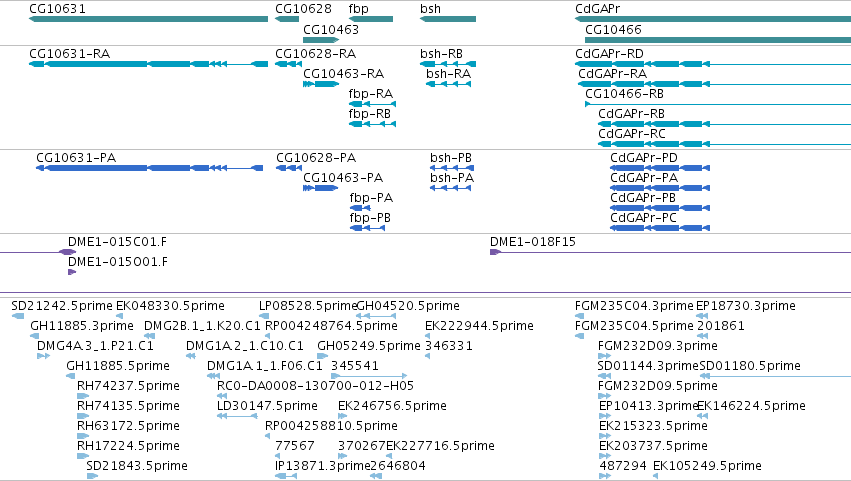Select protein CG10463-PA

(320, 188)
